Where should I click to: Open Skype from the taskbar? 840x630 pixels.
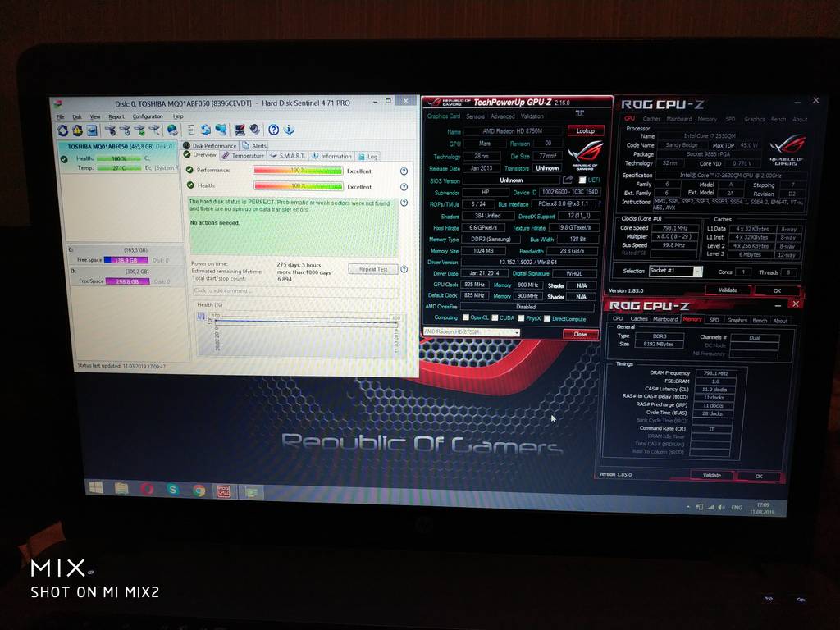(x=172, y=489)
